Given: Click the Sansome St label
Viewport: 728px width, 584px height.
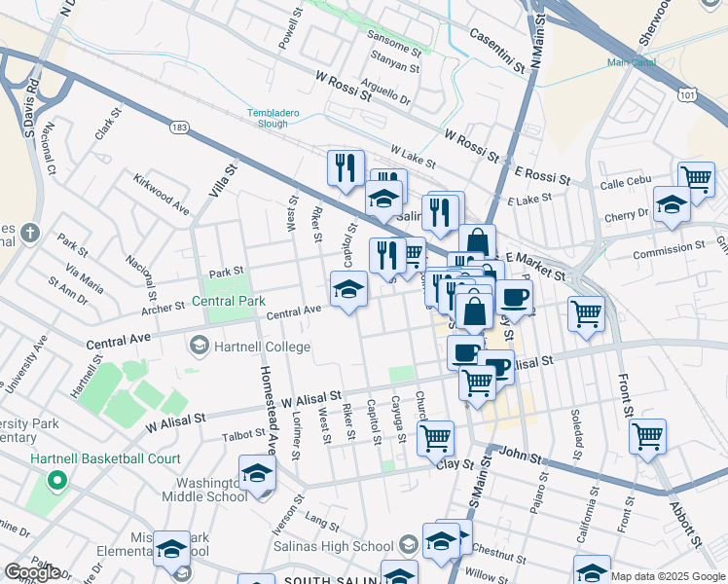Looking at the screenshot, I should coord(394,43).
